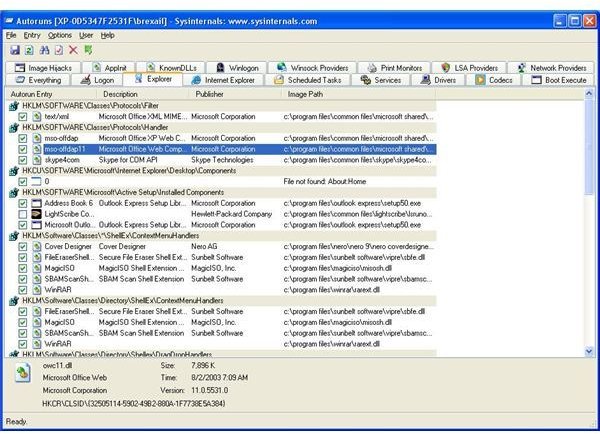
Task: Click icon of the '0' Desktop Components entry
Action: [x=36, y=181]
